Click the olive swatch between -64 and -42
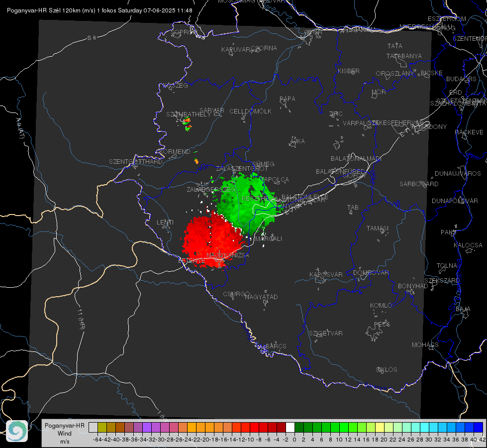487x448 pixels. pyautogui.click(x=102, y=427)
